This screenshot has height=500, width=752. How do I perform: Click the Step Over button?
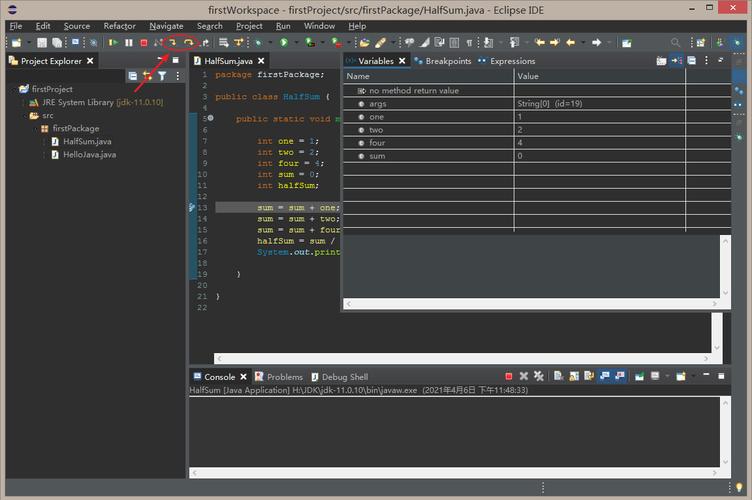coord(188,43)
